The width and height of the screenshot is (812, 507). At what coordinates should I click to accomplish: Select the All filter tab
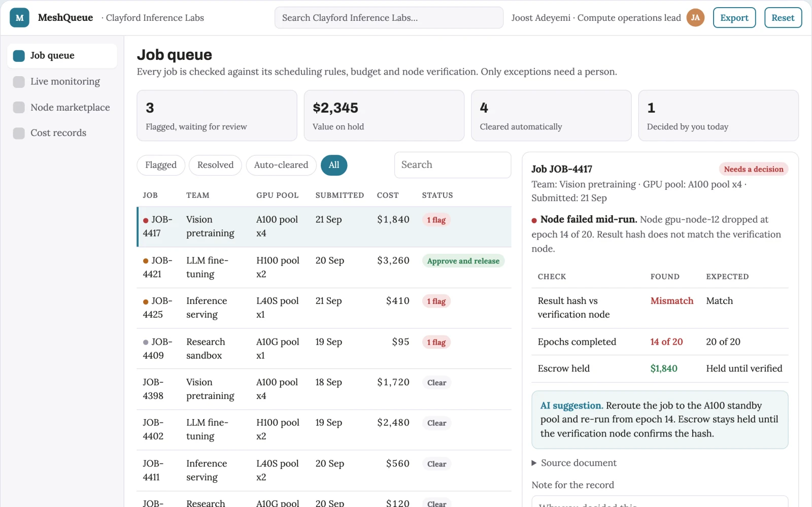tap(334, 165)
